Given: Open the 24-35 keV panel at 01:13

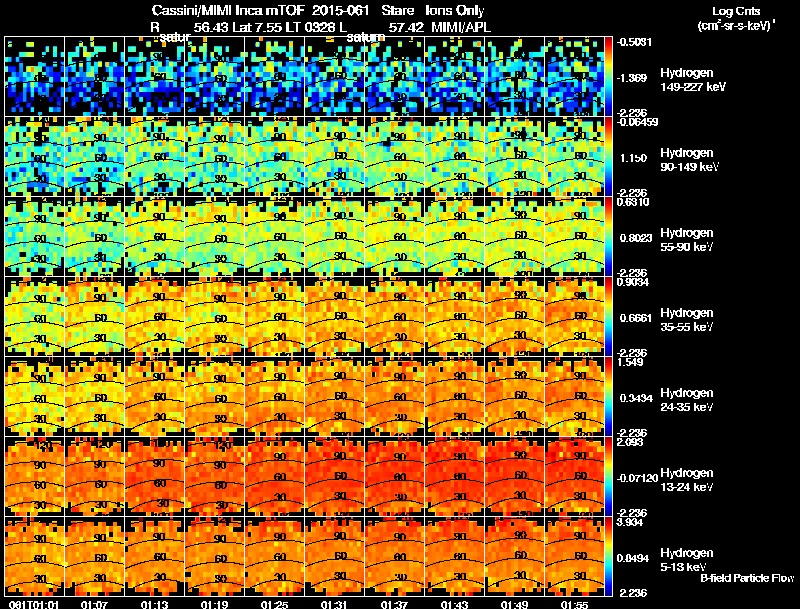Looking at the screenshot, I should [155, 397].
